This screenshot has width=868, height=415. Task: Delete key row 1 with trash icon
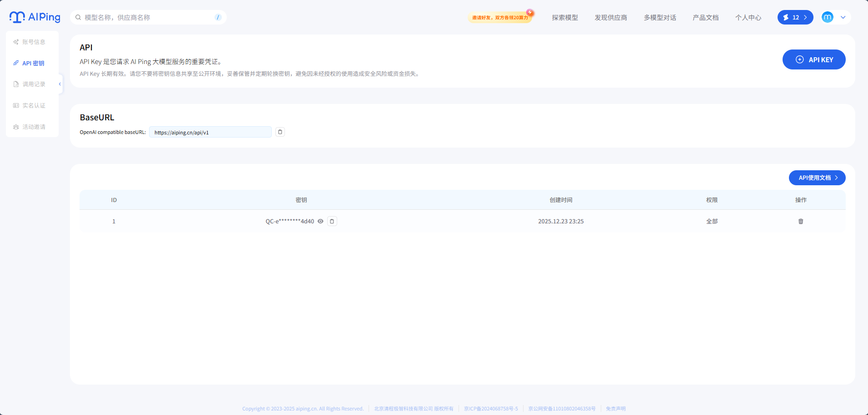pos(801,221)
